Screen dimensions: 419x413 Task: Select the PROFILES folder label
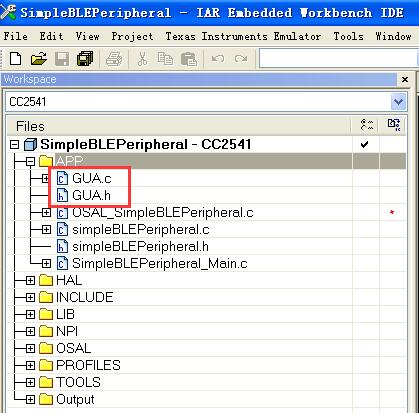(88, 365)
